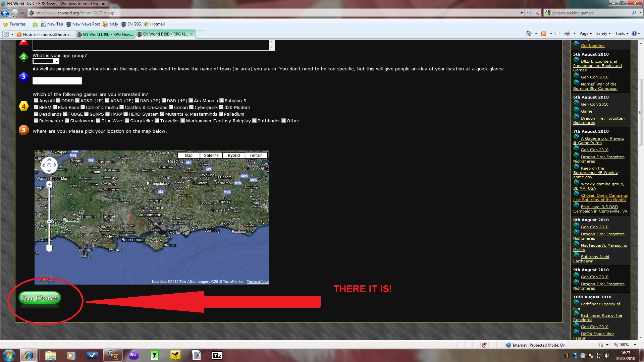
Task: Select Terrain map view
Action: [x=256, y=156]
